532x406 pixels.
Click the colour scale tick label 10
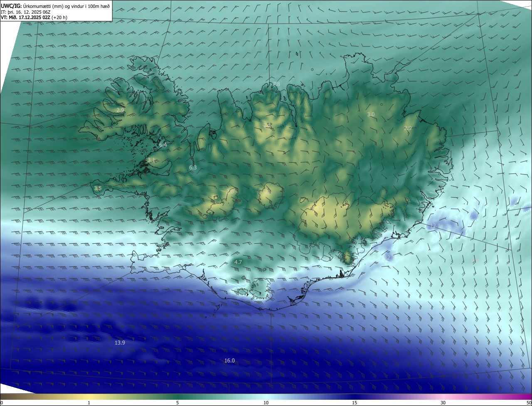[266, 403]
